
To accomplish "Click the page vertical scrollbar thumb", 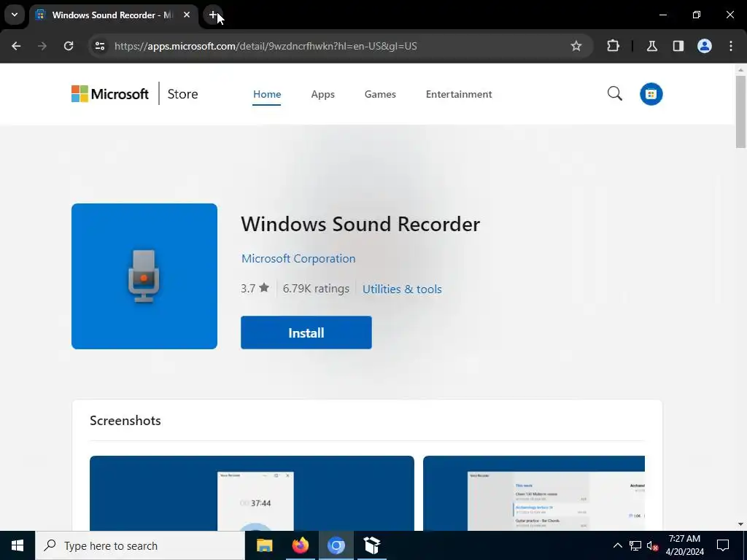I will point(740,112).
